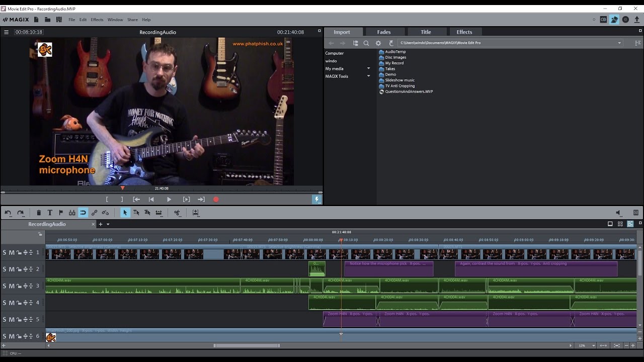The width and height of the screenshot is (644, 362).
Task: Click the export upload arrow icon
Action: [637, 20]
